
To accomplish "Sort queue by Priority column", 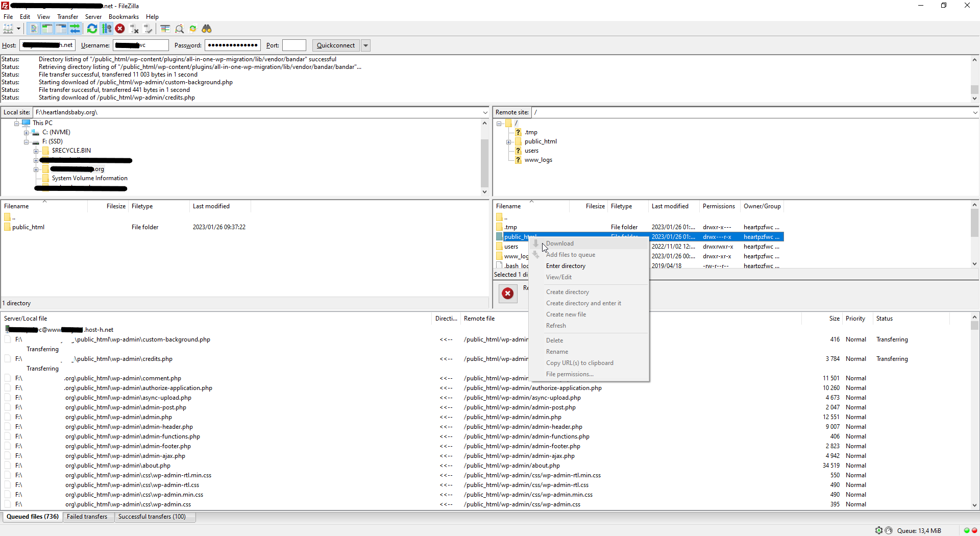I will pos(857,319).
